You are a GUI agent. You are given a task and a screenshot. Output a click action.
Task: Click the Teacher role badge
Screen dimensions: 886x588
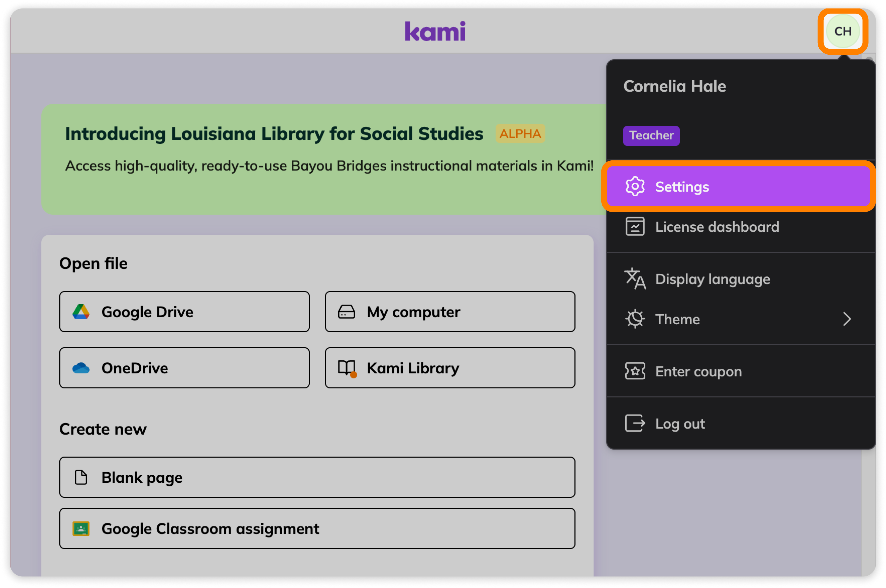pyautogui.click(x=651, y=135)
